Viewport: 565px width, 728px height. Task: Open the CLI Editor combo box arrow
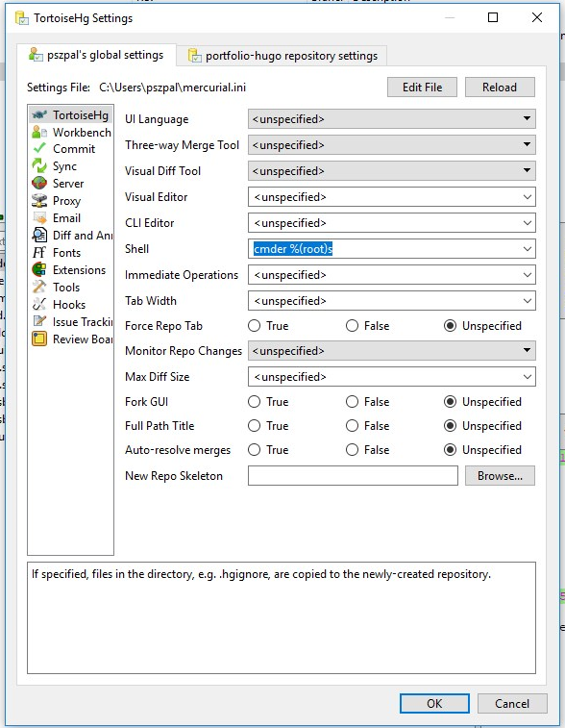[x=527, y=223]
